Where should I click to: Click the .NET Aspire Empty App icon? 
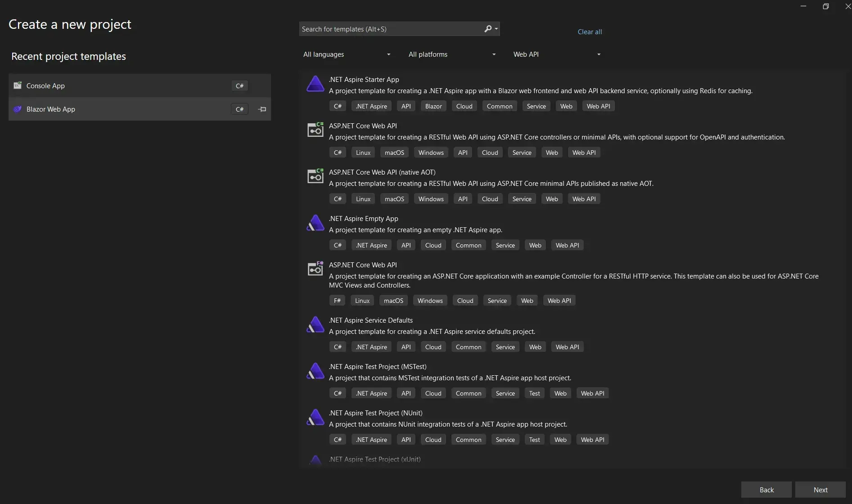coord(315,223)
